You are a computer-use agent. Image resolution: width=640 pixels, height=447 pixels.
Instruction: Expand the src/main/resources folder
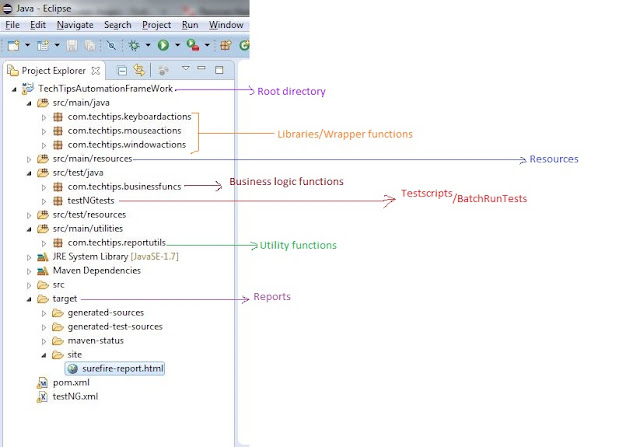click(29, 159)
